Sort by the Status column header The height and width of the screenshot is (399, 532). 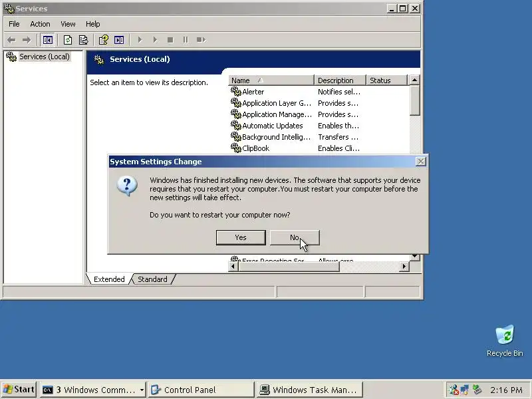(386, 80)
